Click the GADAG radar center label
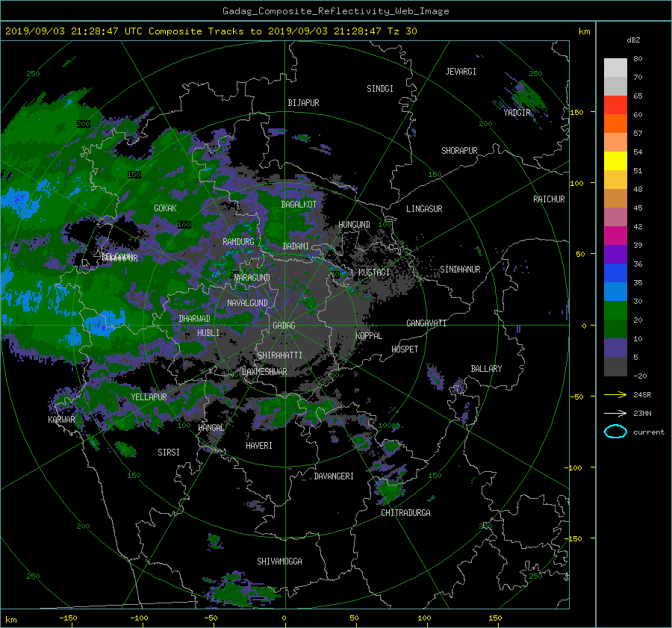 [x=284, y=326]
